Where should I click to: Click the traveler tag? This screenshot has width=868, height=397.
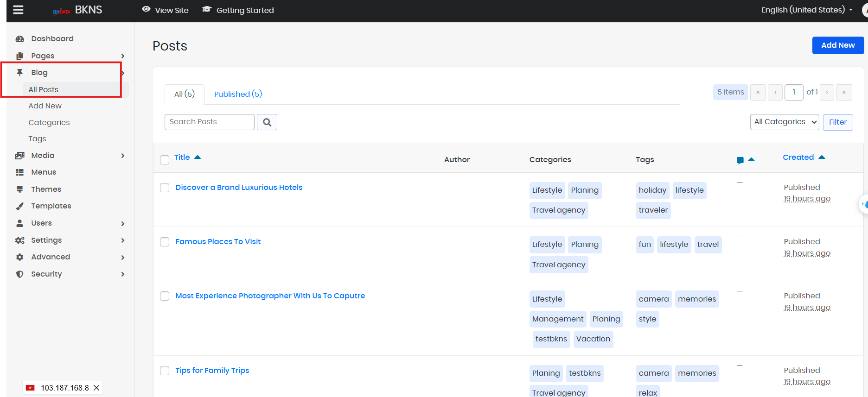click(653, 210)
